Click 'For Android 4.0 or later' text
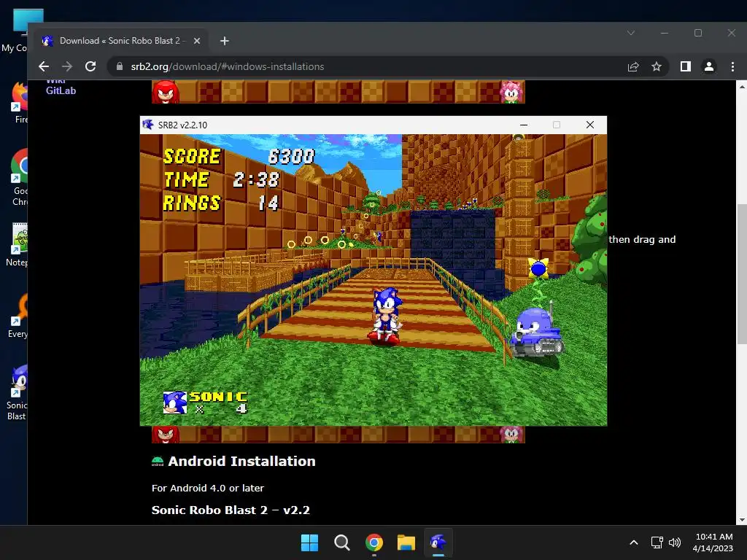The height and width of the screenshot is (560, 747). point(207,488)
